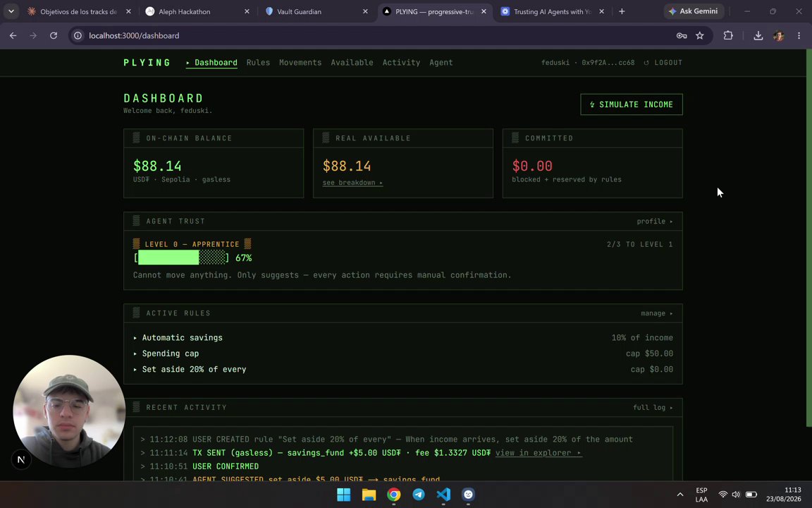Switch to Trusting AI Agents browser tab

[x=552, y=11]
